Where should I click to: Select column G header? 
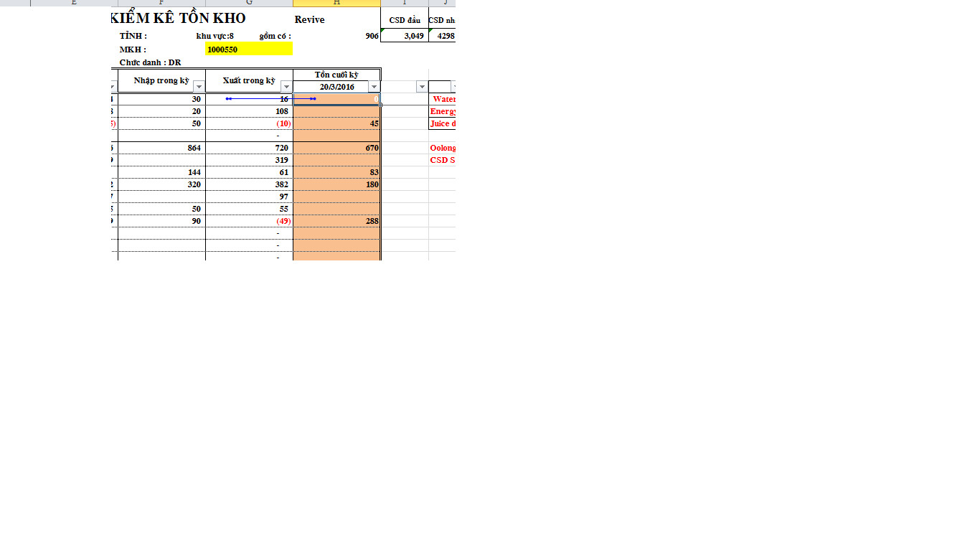click(x=249, y=3)
